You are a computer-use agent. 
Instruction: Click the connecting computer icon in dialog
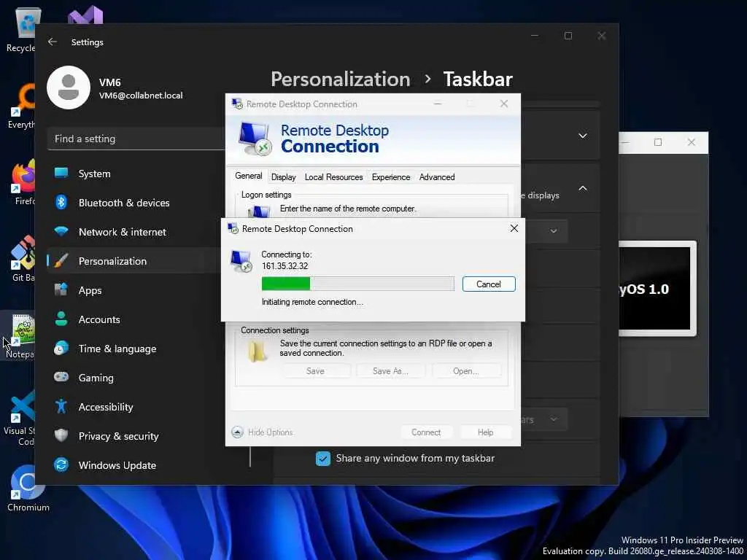point(241,261)
